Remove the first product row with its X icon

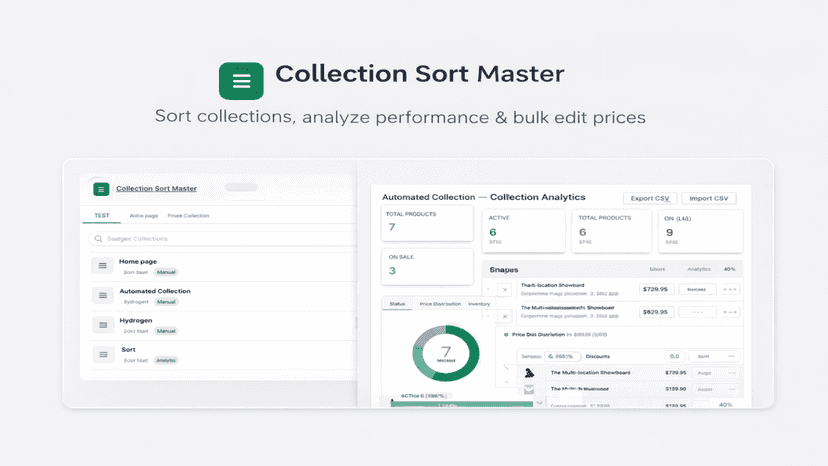pyautogui.click(x=505, y=290)
